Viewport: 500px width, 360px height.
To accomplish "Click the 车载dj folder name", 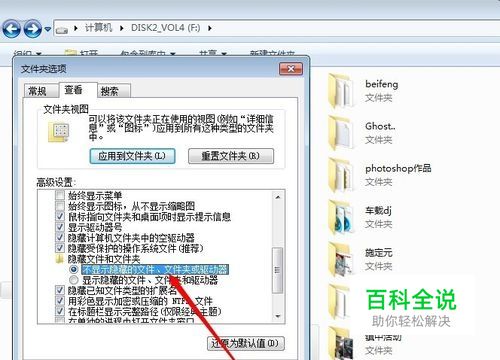I will click(378, 211).
